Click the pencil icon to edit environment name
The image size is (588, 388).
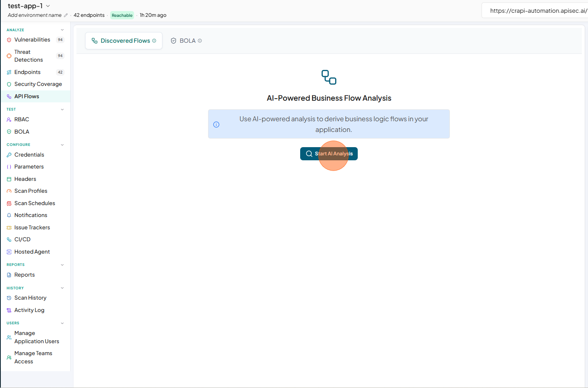pyautogui.click(x=66, y=15)
